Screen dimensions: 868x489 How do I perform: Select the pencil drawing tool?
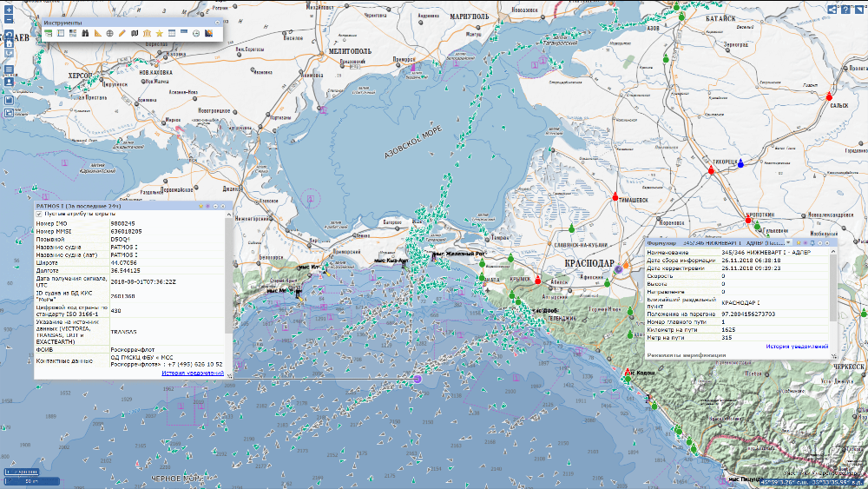click(122, 32)
